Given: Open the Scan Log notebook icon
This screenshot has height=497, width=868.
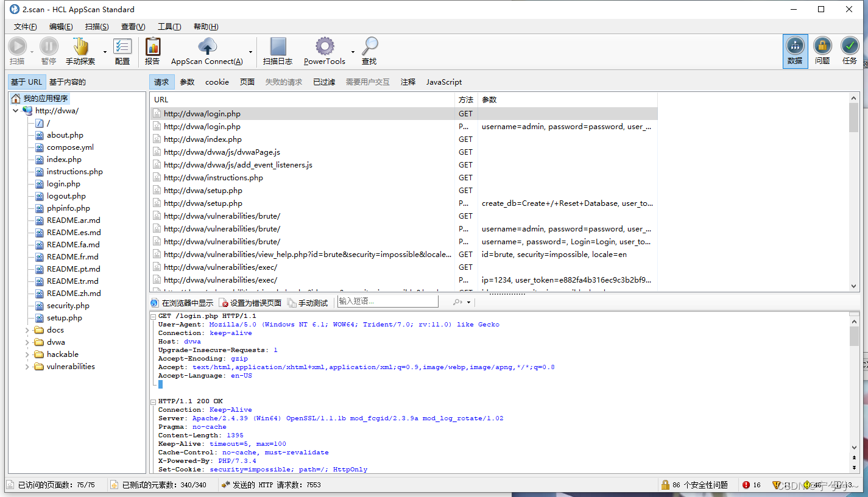Looking at the screenshot, I should 278,46.
